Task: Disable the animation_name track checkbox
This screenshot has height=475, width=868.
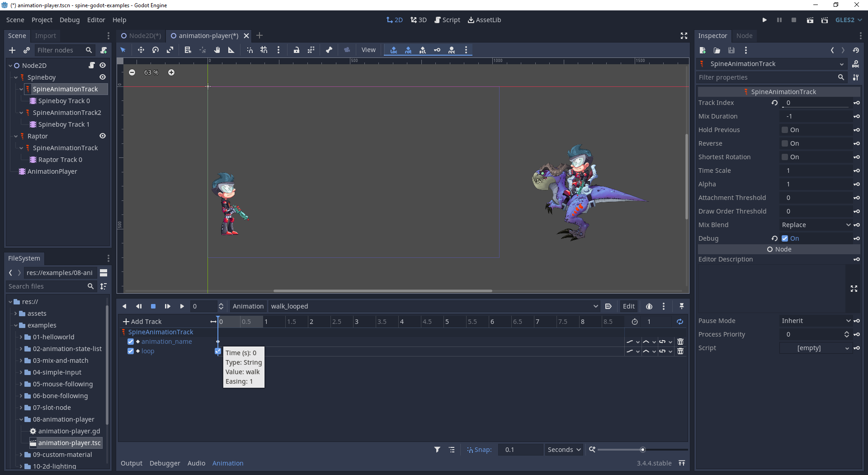Action: pos(131,342)
